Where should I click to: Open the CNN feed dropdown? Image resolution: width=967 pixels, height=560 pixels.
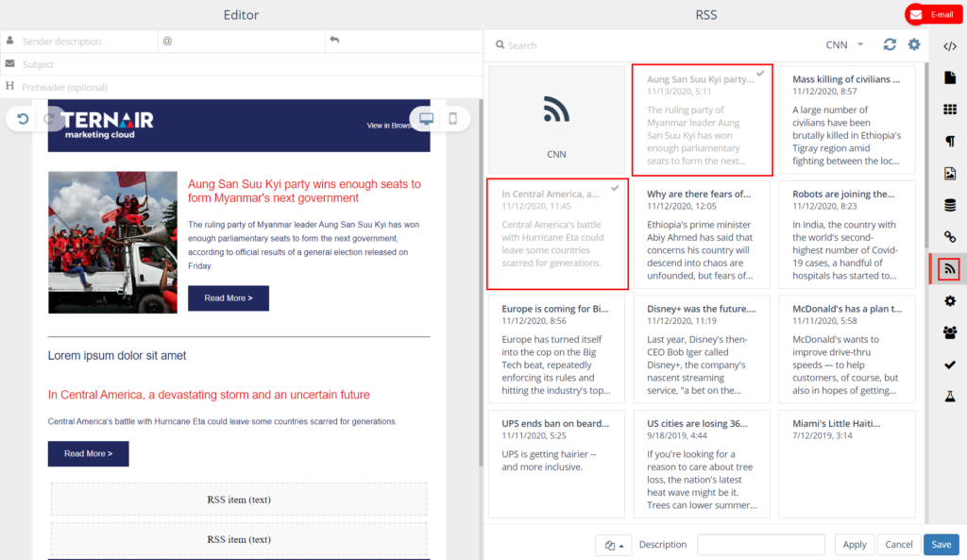[845, 44]
